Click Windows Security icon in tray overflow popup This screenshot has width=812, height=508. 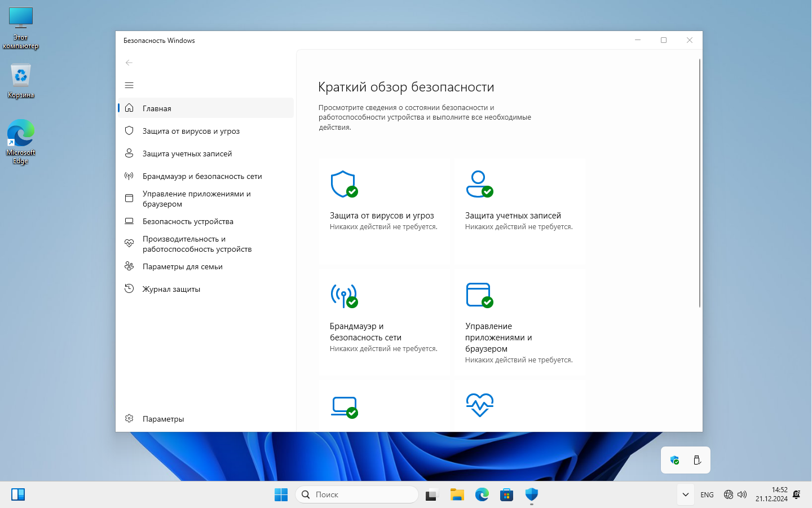click(x=674, y=460)
